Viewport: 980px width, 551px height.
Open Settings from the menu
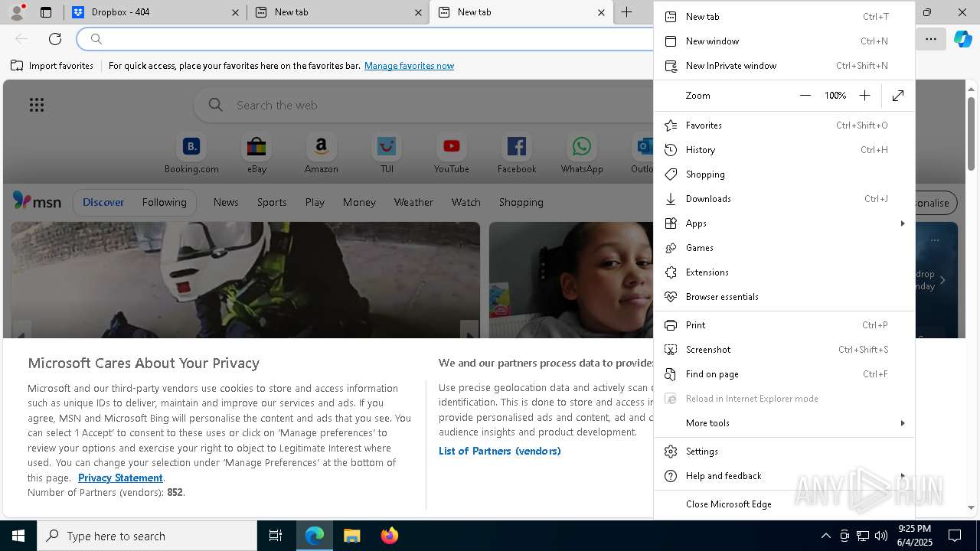[785, 452]
